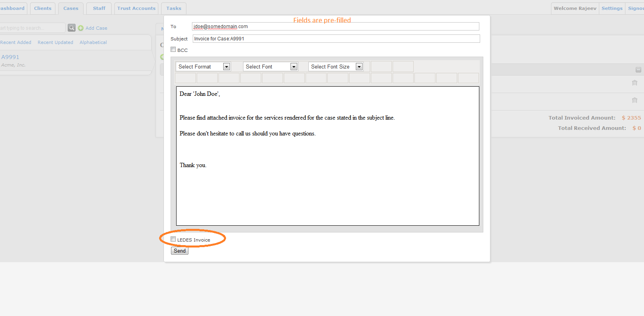The image size is (644, 316).
Task: Click into the Subject text field
Action: pos(336,39)
